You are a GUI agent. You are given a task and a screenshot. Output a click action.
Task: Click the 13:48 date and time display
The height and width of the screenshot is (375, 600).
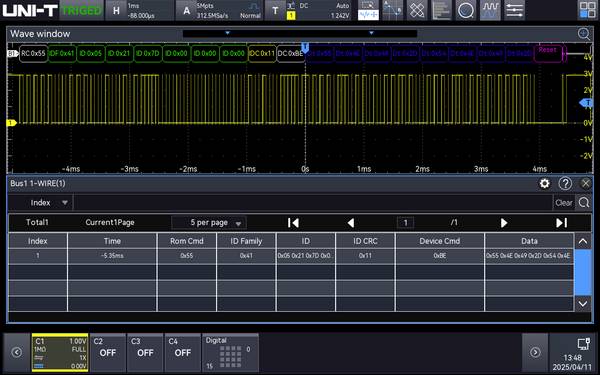tap(572, 362)
